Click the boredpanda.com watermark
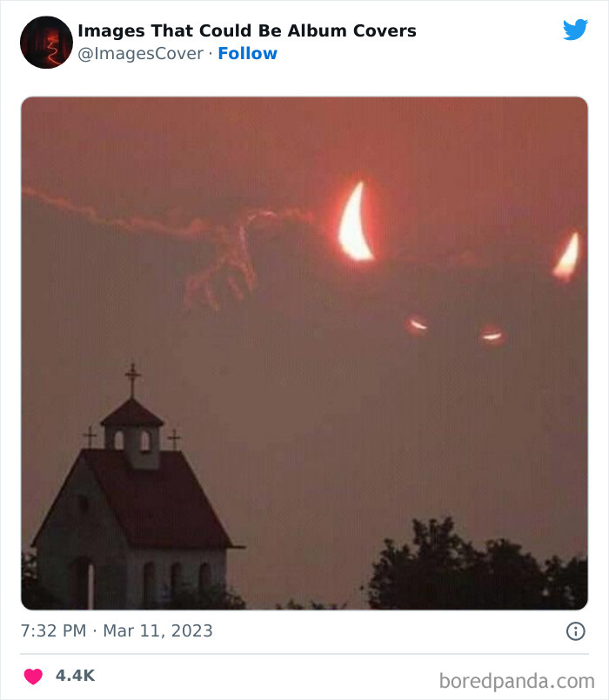Image resolution: width=609 pixels, height=700 pixels. click(x=517, y=681)
